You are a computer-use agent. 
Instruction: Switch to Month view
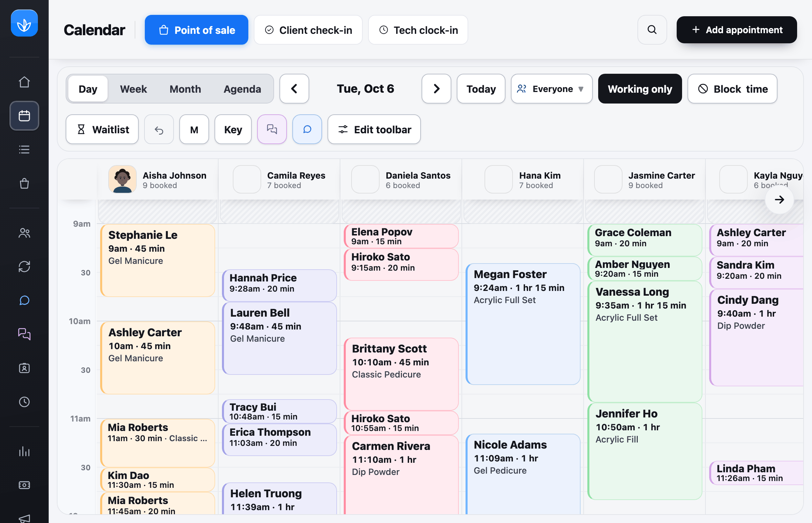click(x=185, y=89)
